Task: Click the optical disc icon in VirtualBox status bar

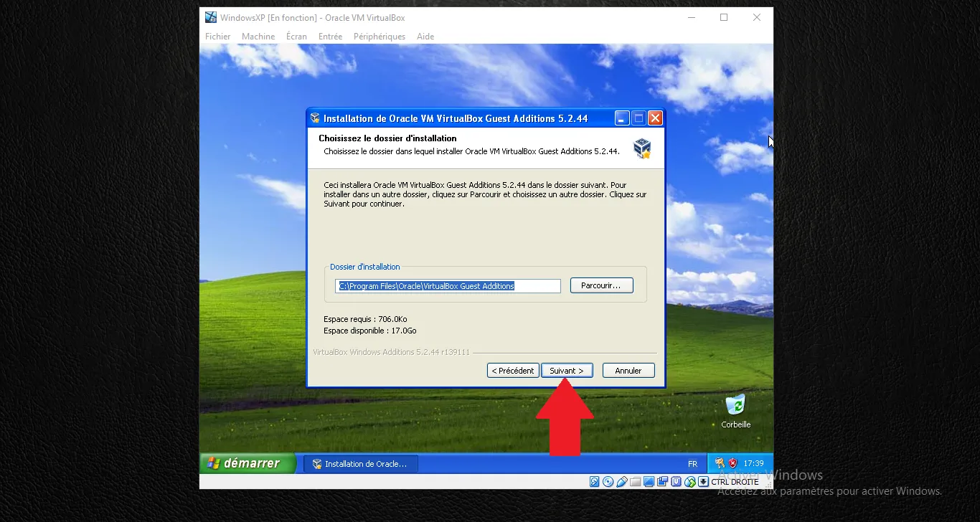Action: (x=608, y=481)
